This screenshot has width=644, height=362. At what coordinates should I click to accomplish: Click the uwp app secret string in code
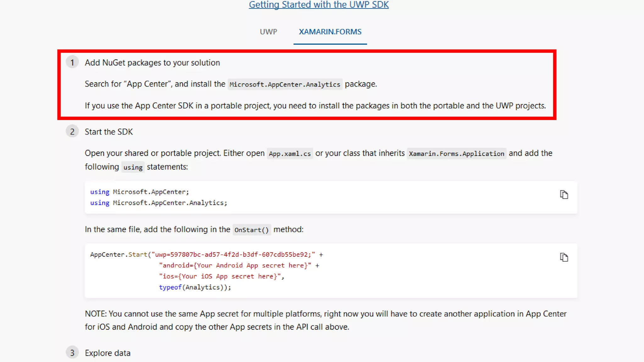point(233,255)
